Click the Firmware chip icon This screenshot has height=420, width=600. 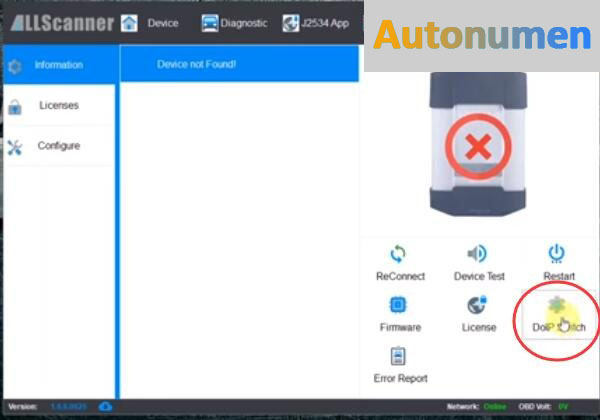click(x=398, y=305)
